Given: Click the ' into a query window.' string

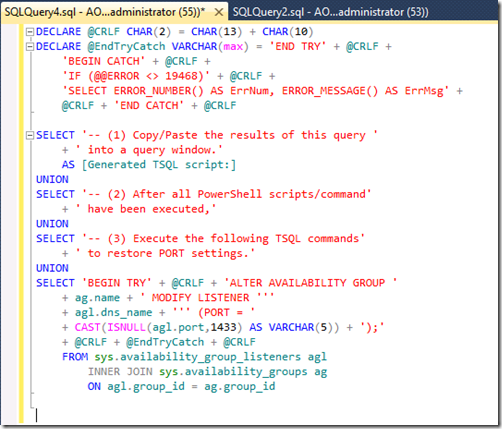Looking at the screenshot, I should pos(149,150).
